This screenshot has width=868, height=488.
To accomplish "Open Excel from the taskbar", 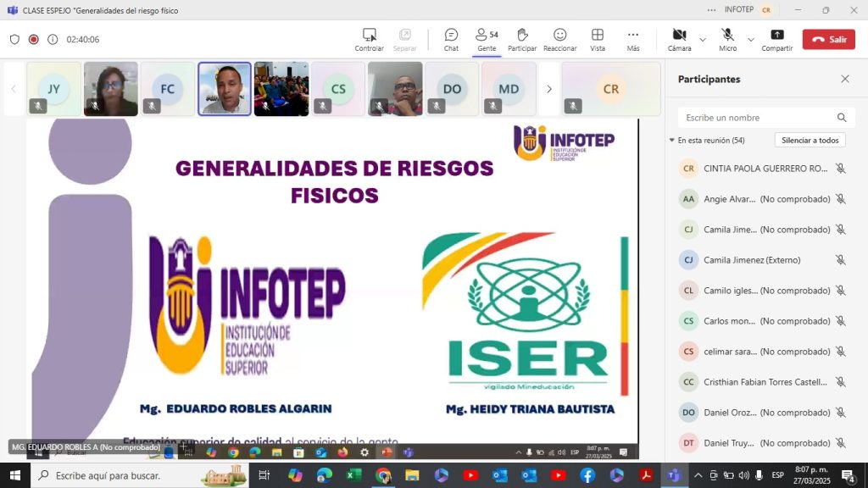I will pyautogui.click(x=353, y=475).
